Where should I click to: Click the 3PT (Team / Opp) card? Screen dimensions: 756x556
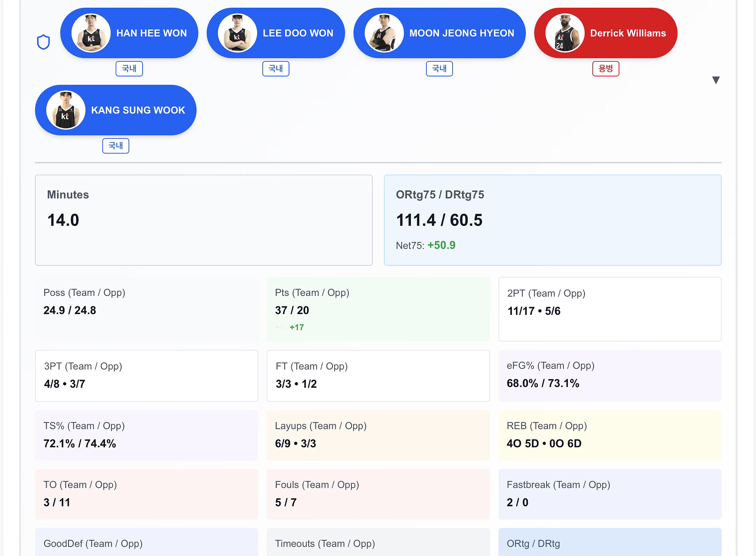click(146, 376)
